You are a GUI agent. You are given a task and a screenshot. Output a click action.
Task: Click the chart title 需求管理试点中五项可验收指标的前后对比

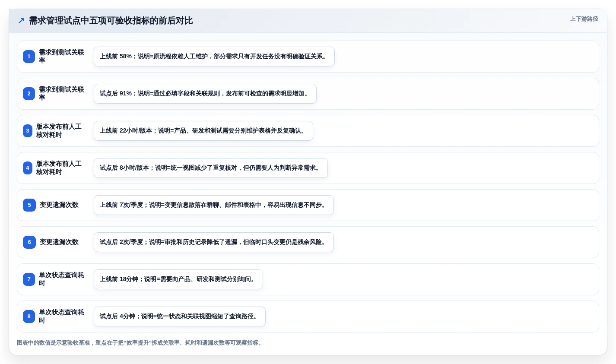click(x=111, y=21)
